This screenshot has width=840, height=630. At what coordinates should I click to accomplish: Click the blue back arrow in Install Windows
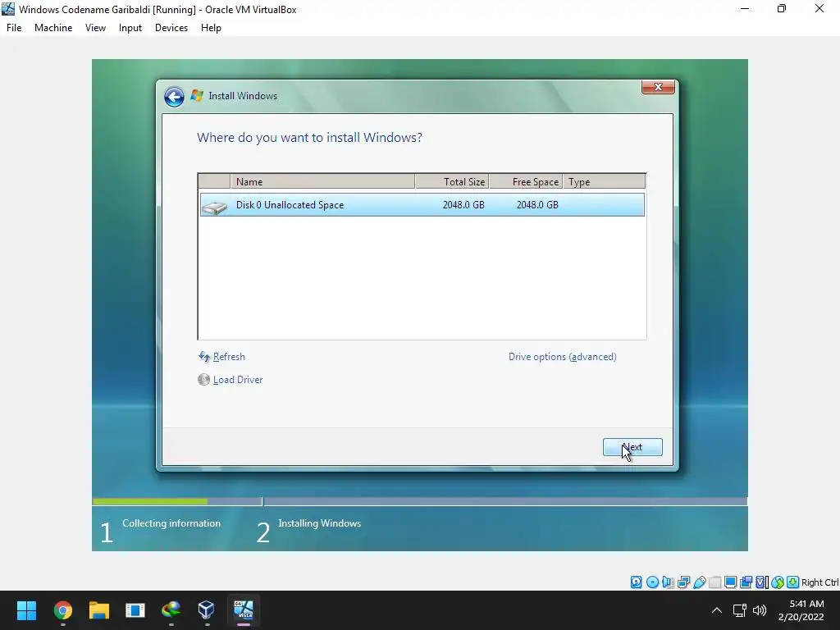click(x=174, y=97)
